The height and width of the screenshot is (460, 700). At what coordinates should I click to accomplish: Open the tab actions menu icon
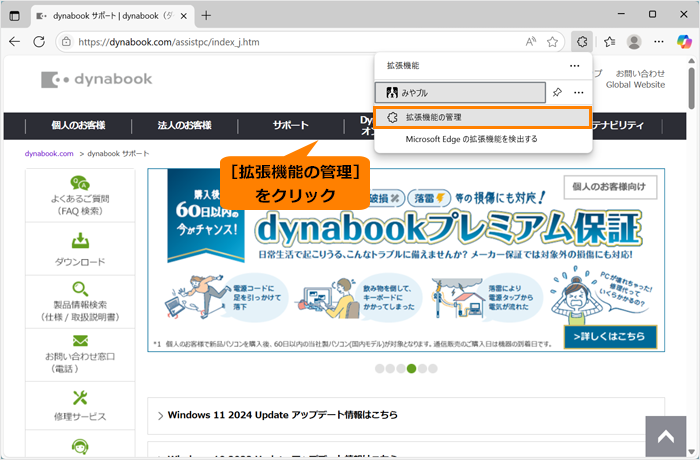[x=15, y=16]
